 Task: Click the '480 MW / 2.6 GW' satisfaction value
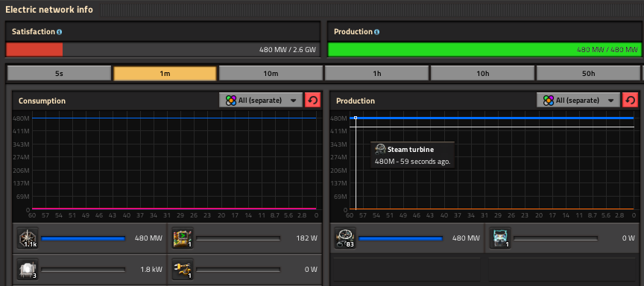tap(288, 50)
